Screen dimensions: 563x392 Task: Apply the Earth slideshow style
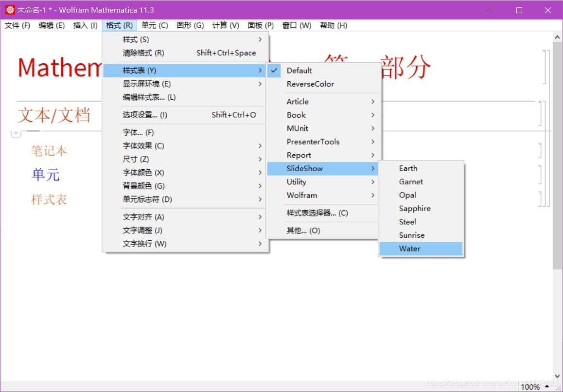(421, 168)
